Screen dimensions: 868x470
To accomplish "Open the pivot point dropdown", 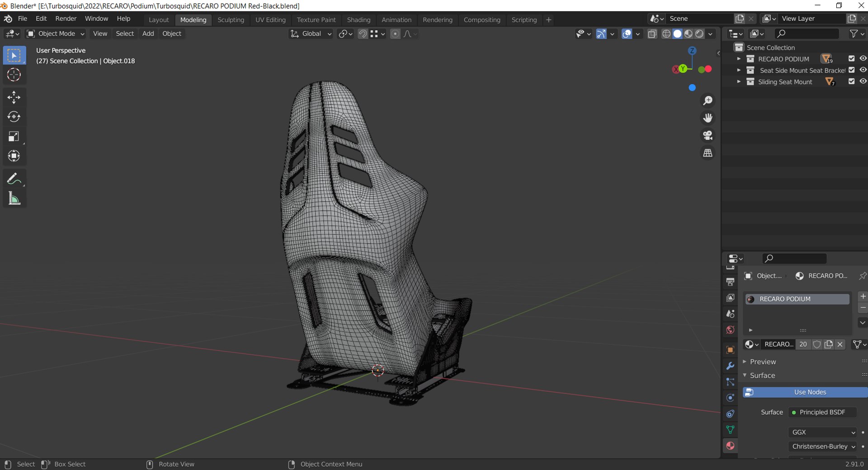I will click(345, 33).
